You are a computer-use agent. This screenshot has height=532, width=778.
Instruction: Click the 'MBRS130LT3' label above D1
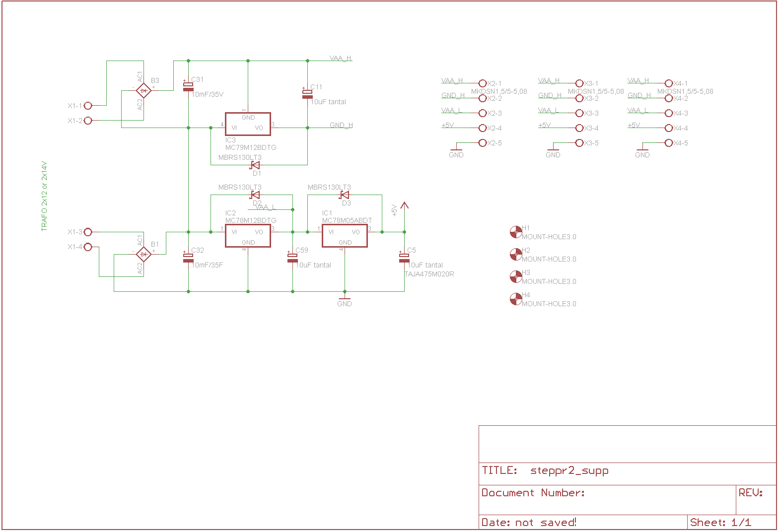[240, 157]
